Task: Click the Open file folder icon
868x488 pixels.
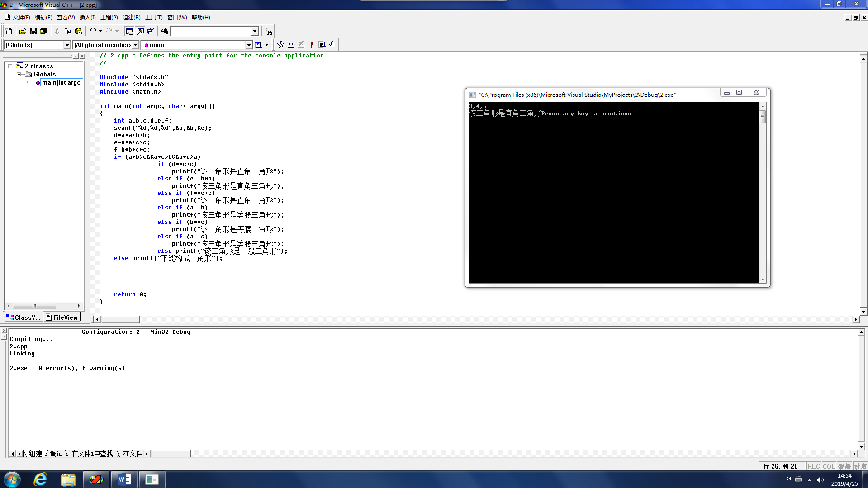Action: pyautogui.click(x=23, y=31)
